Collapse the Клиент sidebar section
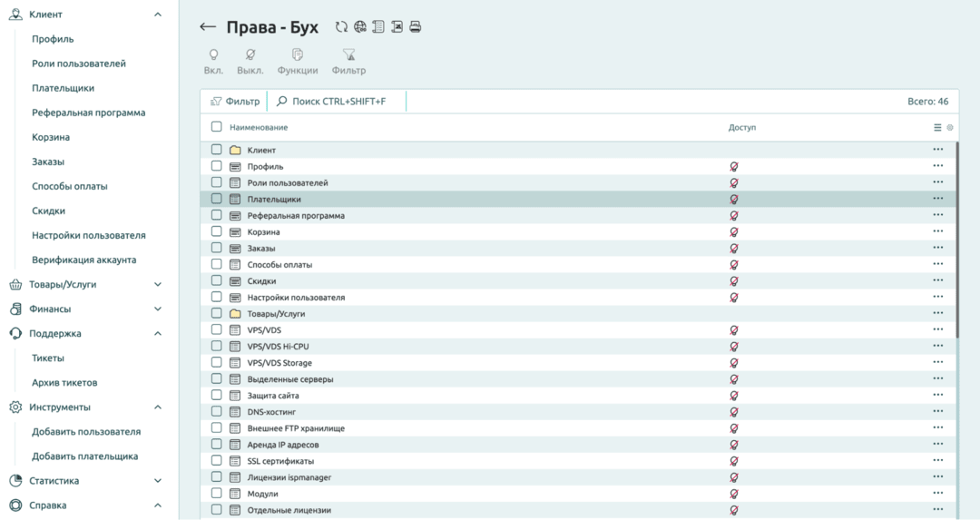Screen dimensions: 980x520 pyautogui.click(x=158, y=15)
